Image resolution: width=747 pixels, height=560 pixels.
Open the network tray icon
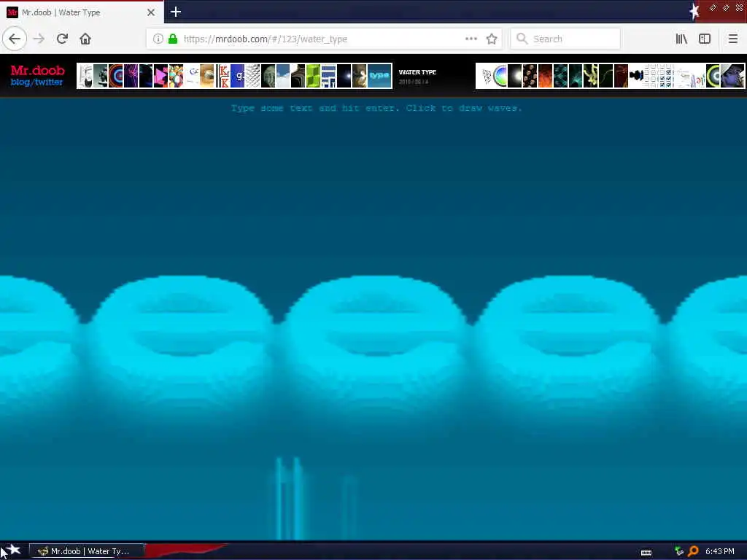(x=679, y=551)
